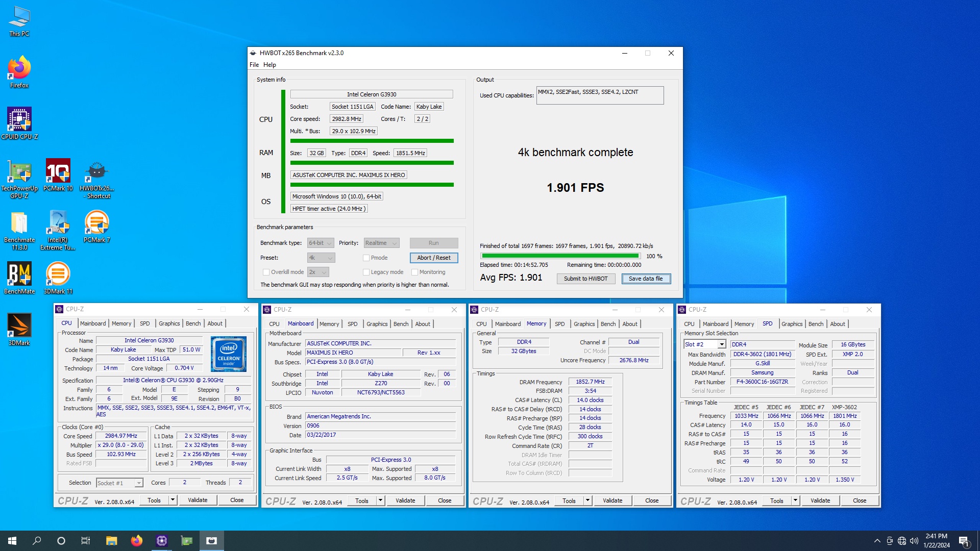Toggle Overkill mode checkbox
The width and height of the screenshot is (980, 551).
click(266, 272)
